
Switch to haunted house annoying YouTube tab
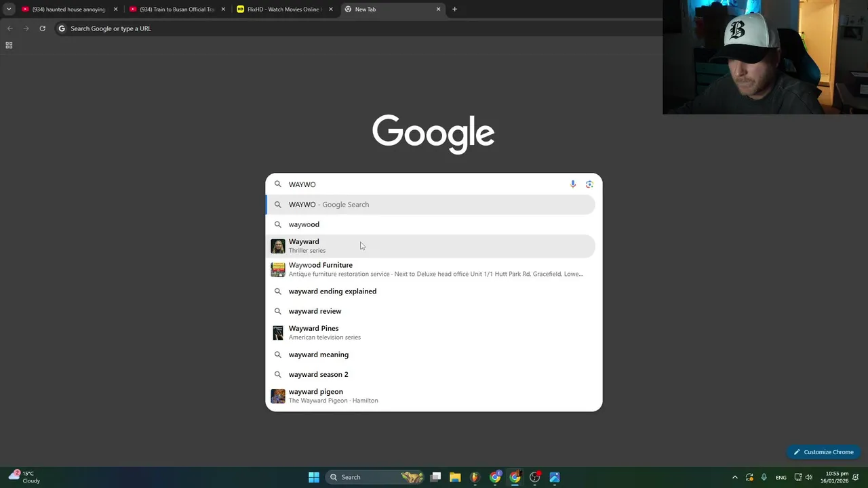68,9
